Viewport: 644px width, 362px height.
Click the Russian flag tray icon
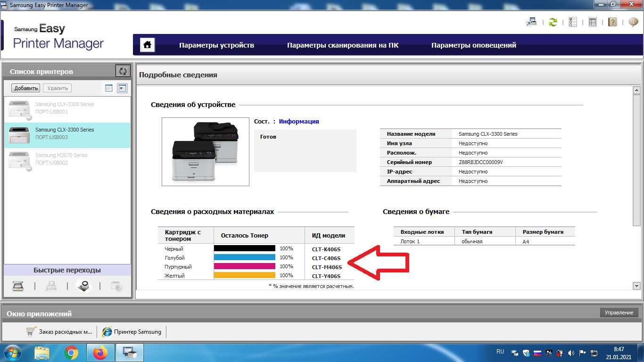[x=537, y=353]
